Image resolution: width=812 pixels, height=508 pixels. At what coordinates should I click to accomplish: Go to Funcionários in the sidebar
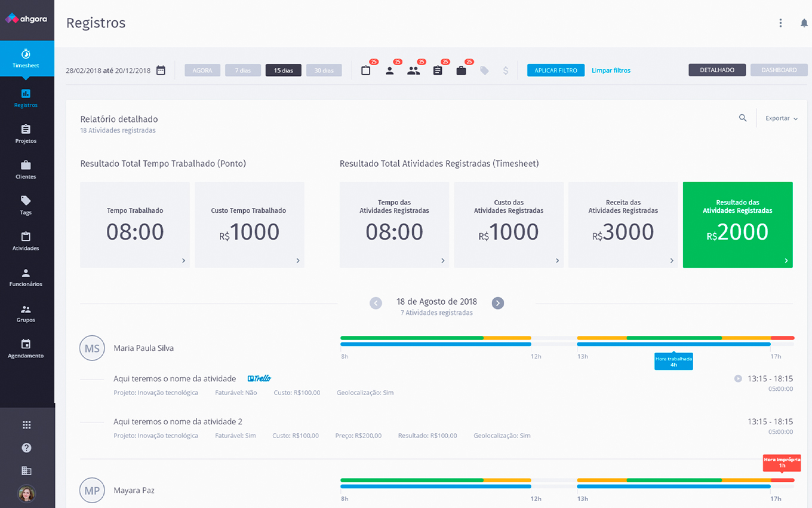26,277
